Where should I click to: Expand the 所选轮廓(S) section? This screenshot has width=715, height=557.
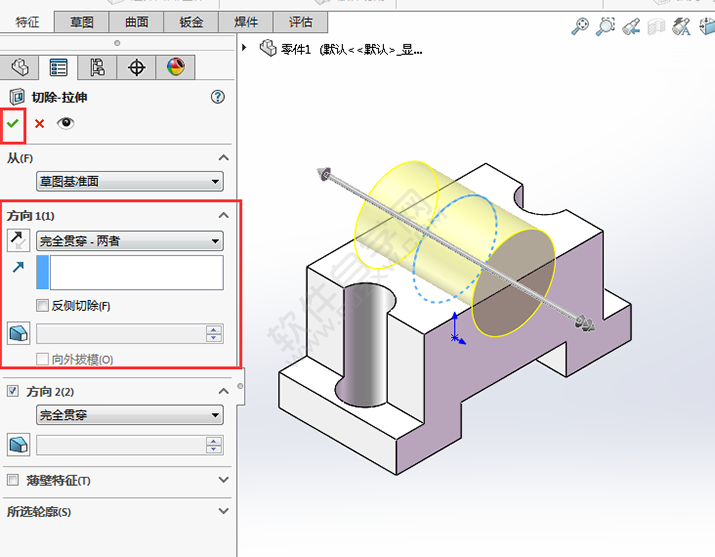tap(223, 511)
